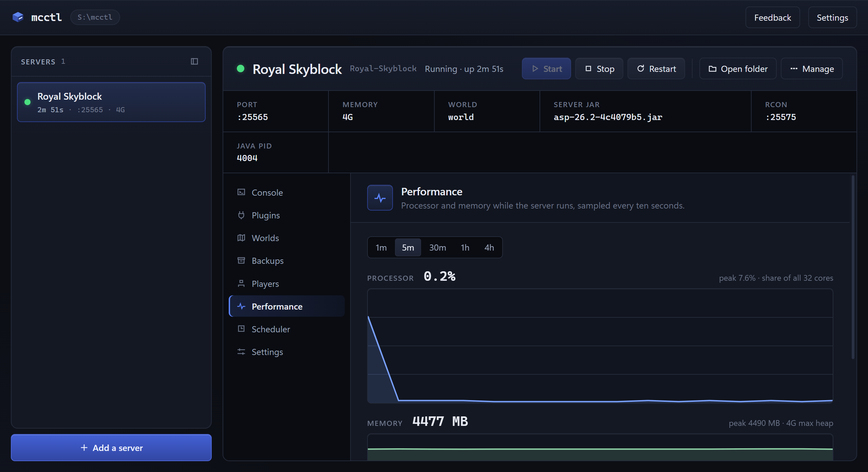Click the Settings sliders icon in sidebar
This screenshot has width=868, height=472.
click(241, 352)
